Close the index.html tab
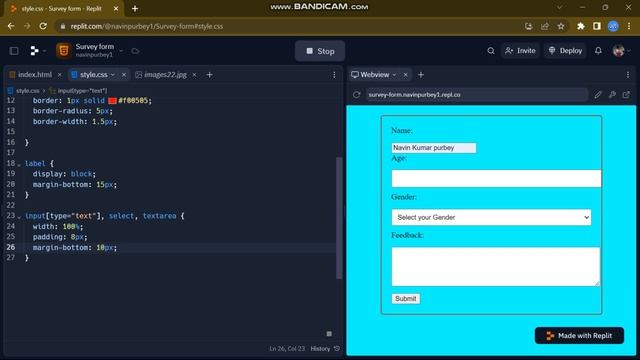Screen dimensions: 640x360 [x=60, y=75]
